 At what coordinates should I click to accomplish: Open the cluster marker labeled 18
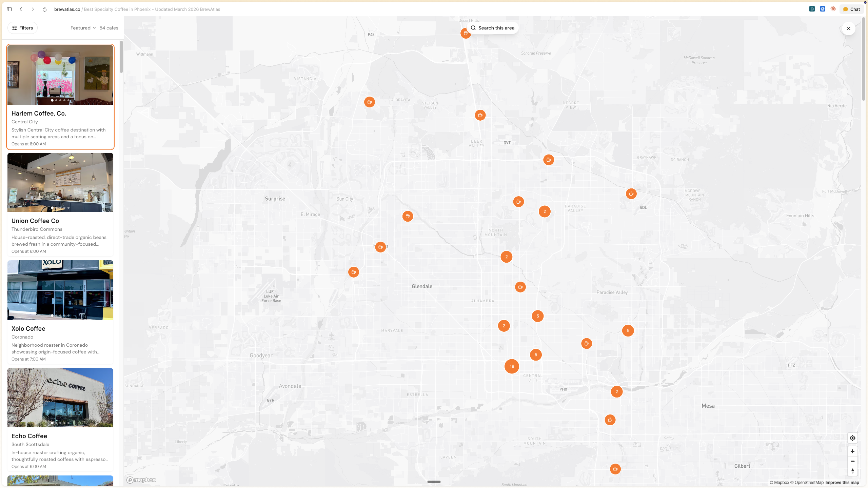click(x=512, y=366)
